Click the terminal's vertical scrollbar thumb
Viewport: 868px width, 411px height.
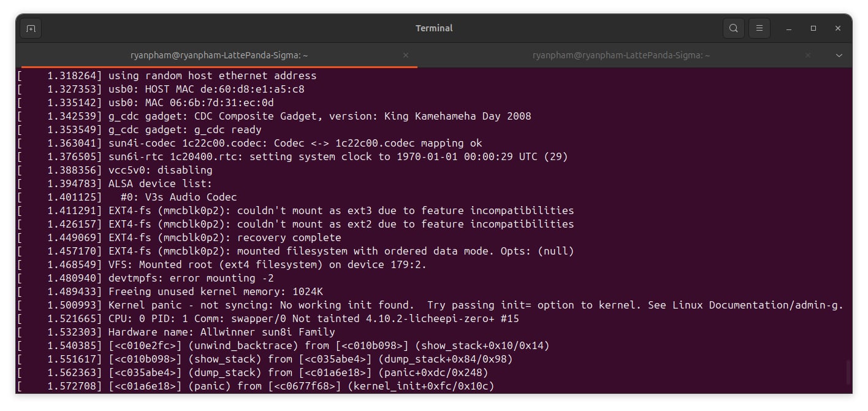click(x=848, y=372)
